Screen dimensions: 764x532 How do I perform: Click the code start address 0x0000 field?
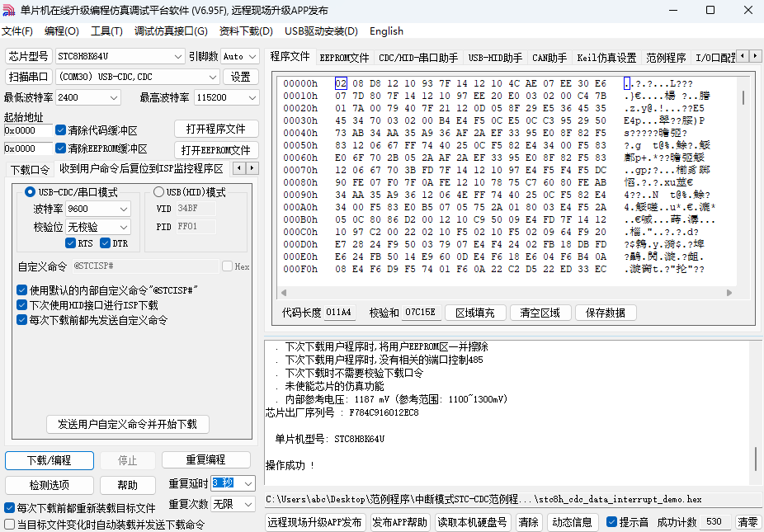click(28, 130)
